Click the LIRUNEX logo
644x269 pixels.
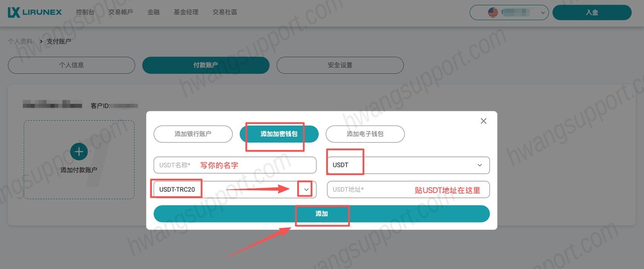[x=34, y=12]
